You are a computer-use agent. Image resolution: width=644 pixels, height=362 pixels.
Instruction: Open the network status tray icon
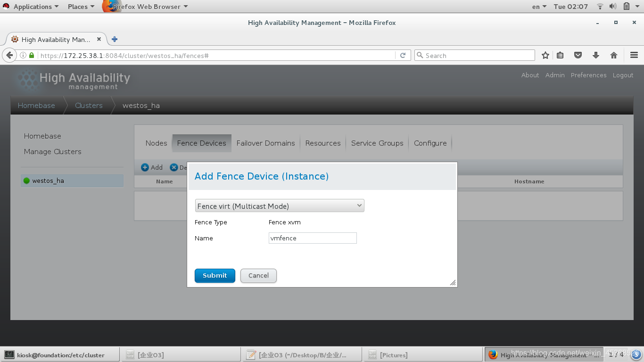coord(600,7)
